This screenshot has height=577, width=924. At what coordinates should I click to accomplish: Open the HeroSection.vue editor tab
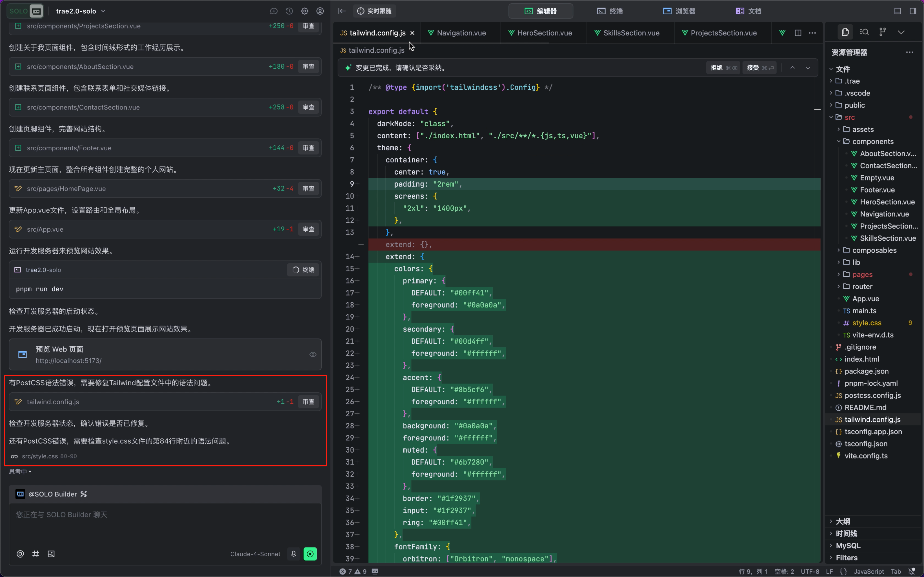coord(544,33)
